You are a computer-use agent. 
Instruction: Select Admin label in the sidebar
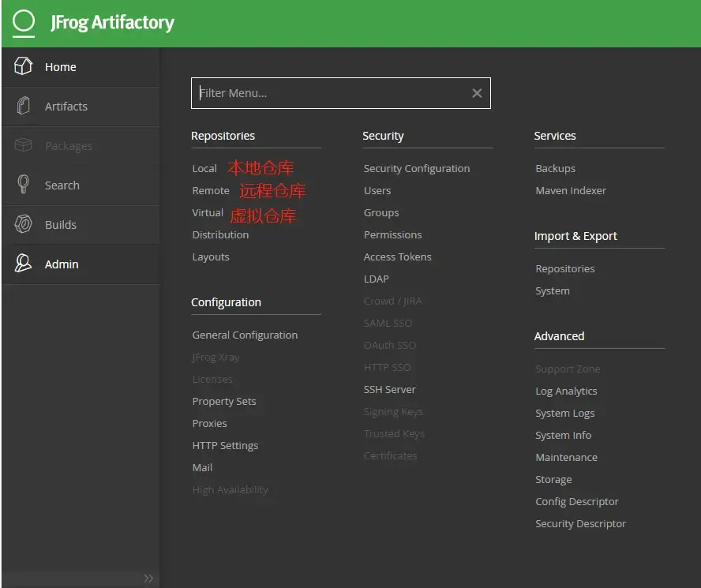[62, 264]
